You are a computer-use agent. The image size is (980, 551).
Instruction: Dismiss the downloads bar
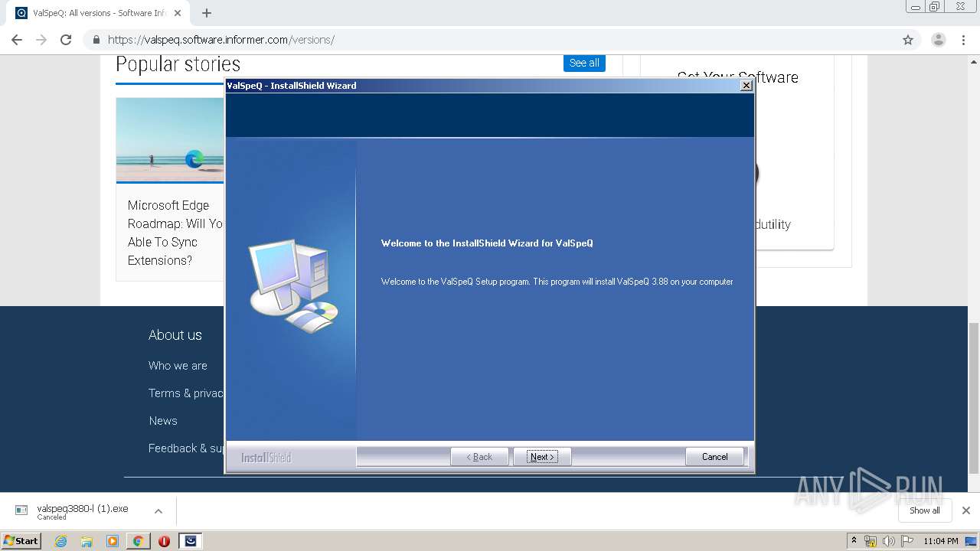point(966,510)
